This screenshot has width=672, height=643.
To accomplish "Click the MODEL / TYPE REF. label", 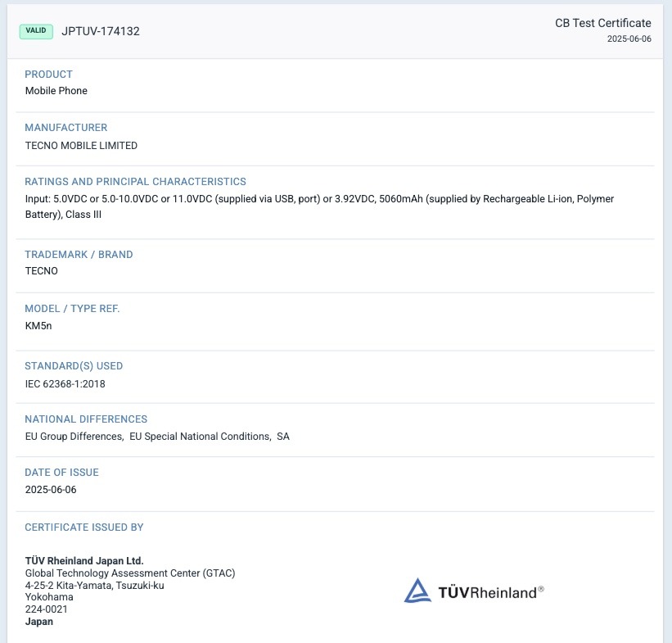I will tap(72, 309).
